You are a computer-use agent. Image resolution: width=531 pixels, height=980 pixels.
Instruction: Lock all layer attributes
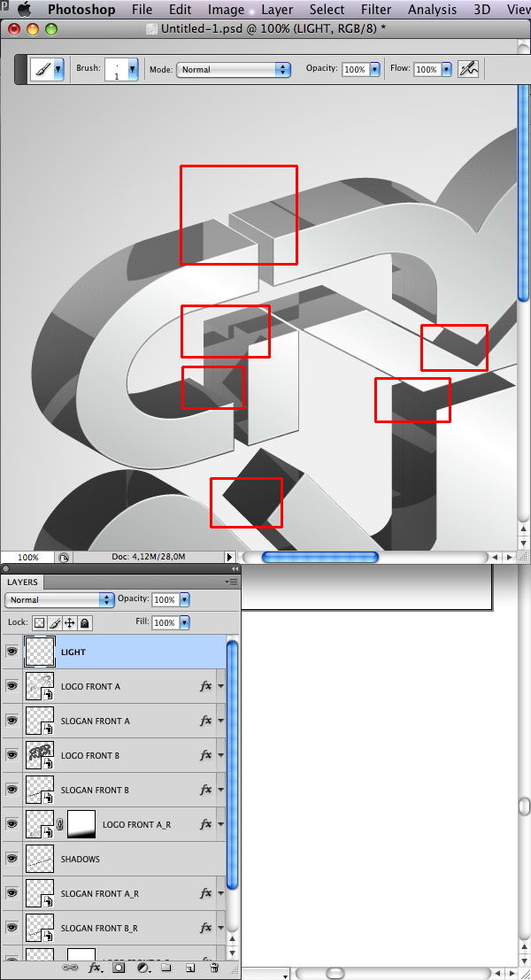tap(84, 623)
